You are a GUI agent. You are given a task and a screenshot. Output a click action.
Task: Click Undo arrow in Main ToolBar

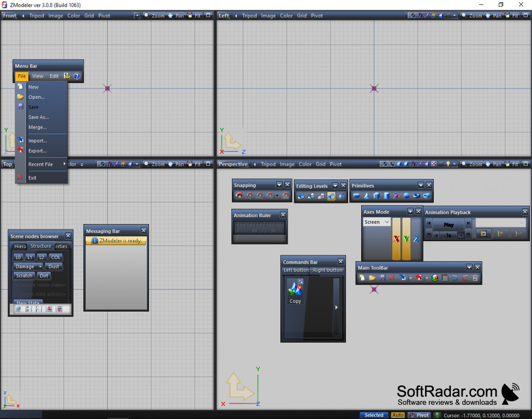click(455, 278)
